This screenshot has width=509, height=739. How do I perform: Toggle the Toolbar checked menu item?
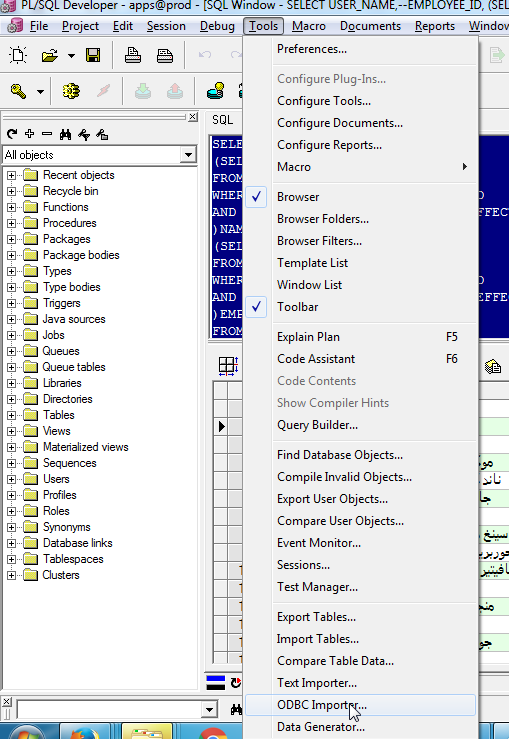[361, 307]
